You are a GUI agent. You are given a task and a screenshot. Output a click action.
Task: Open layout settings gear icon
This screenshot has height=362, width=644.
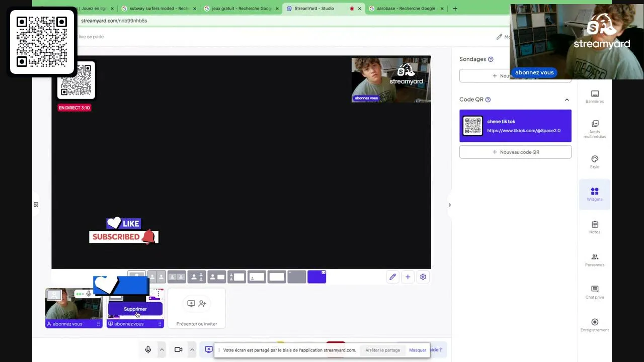click(x=423, y=277)
